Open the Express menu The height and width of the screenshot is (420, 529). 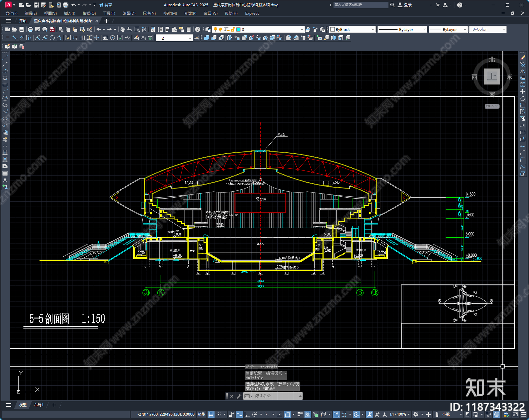[x=252, y=13]
